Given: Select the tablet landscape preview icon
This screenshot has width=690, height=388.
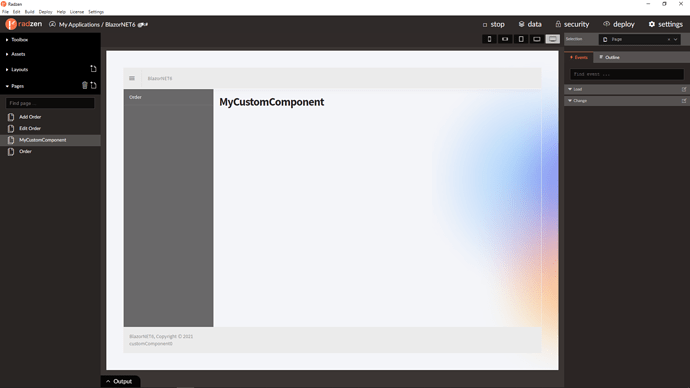Looking at the screenshot, I should click(537, 39).
